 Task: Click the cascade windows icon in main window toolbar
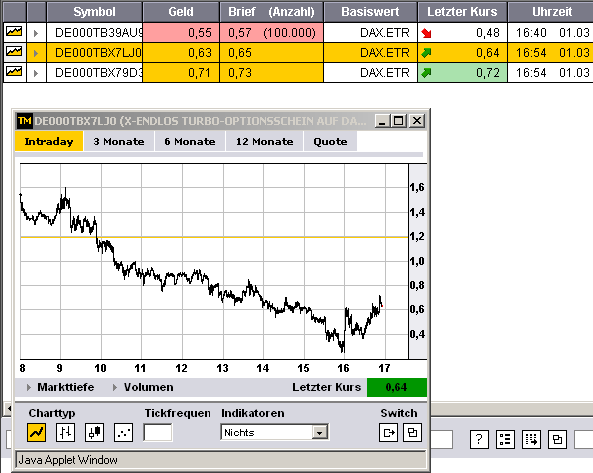(x=557, y=439)
